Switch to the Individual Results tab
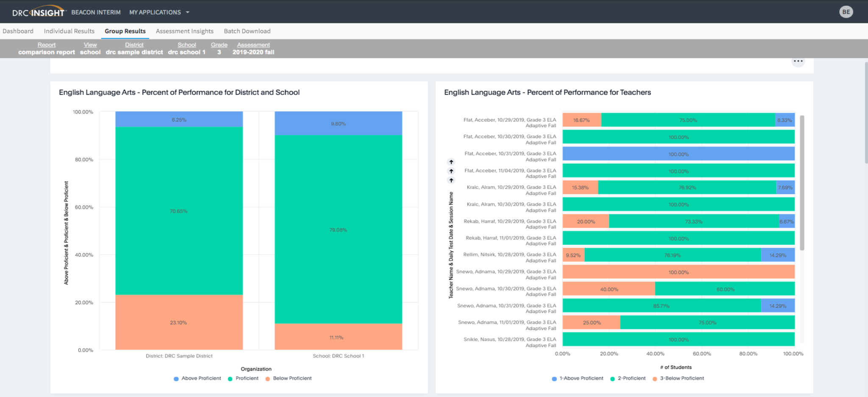This screenshot has width=868, height=397. pyautogui.click(x=69, y=31)
